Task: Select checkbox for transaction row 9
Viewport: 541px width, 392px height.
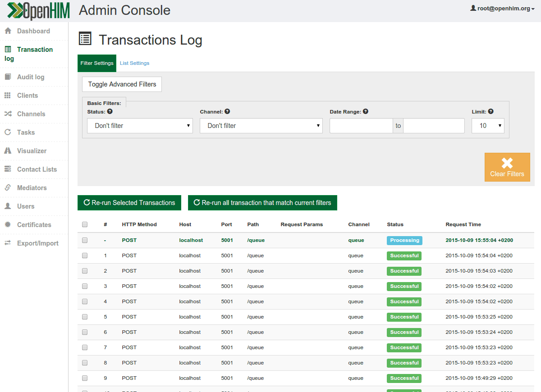Action: click(85, 378)
